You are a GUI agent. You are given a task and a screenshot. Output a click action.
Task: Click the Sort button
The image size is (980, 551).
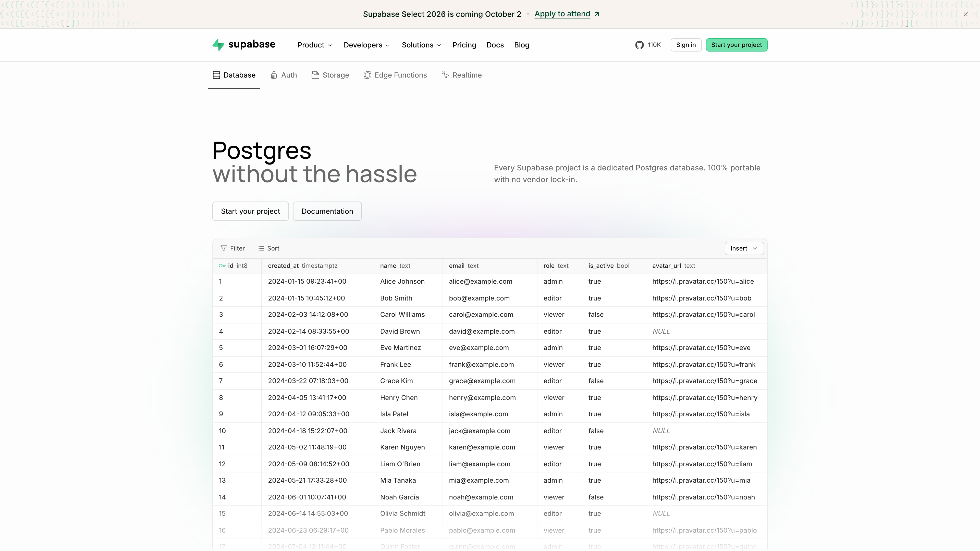pyautogui.click(x=268, y=248)
